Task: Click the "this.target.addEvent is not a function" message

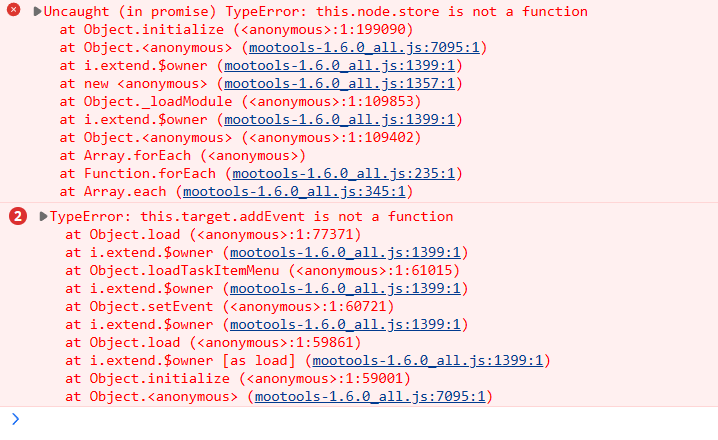Action: (x=301, y=216)
